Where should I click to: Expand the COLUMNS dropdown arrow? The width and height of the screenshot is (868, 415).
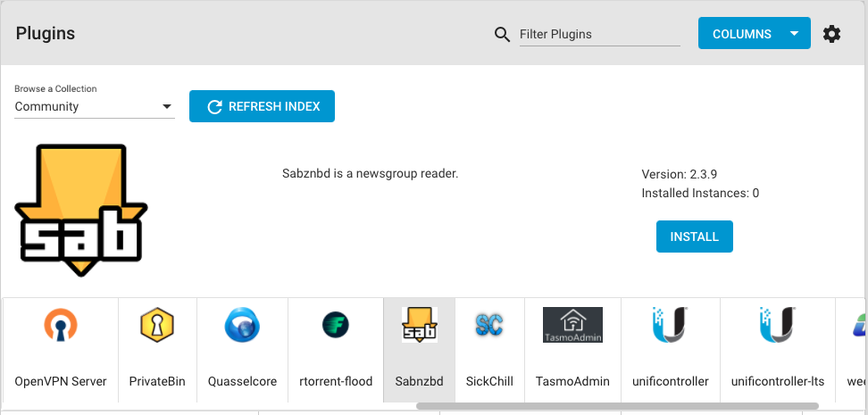(x=794, y=34)
